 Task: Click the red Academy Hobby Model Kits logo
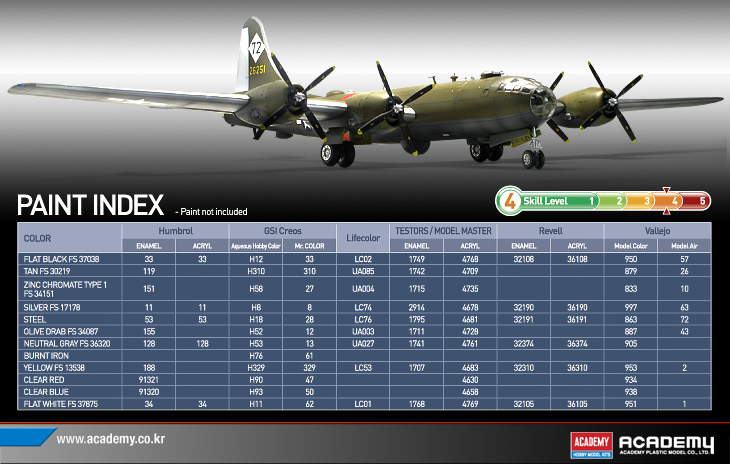tap(591, 445)
